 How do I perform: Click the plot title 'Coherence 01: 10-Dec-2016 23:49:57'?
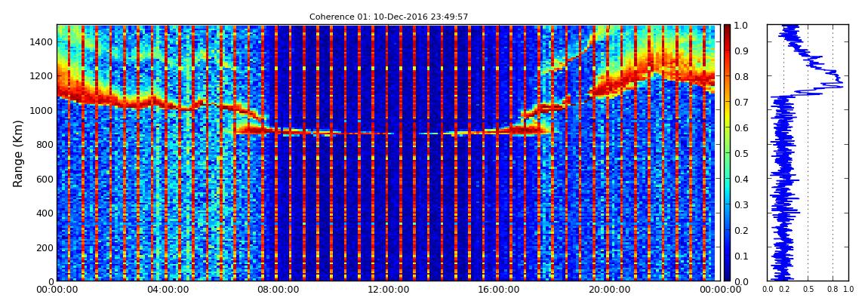point(389,17)
